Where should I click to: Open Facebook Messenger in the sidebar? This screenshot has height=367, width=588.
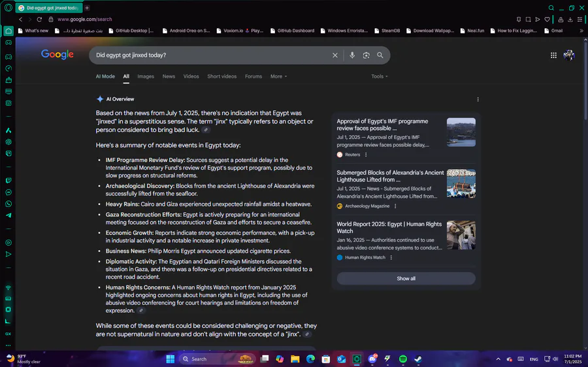coord(8,192)
